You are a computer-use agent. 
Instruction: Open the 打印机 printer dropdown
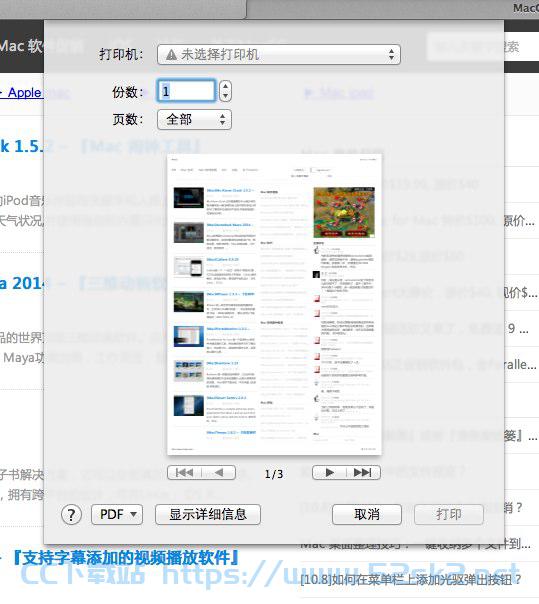279,55
